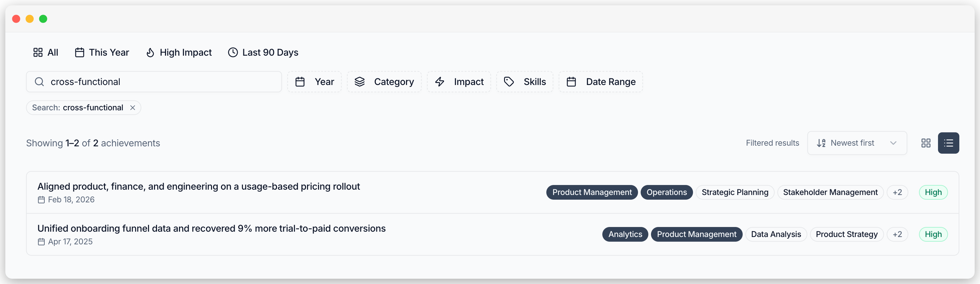Viewport: 980px width, 284px height.
Task: Click the tag icon on the Skills filter
Action: pyautogui.click(x=509, y=81)
